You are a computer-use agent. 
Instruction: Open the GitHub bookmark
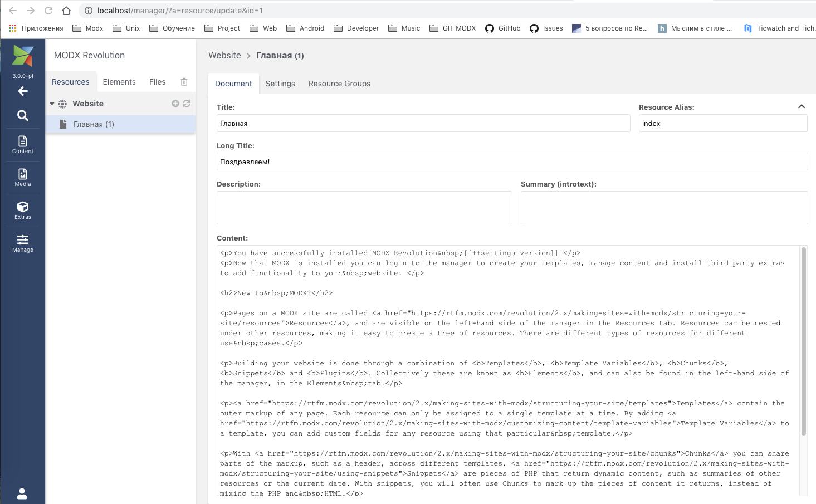502,28
